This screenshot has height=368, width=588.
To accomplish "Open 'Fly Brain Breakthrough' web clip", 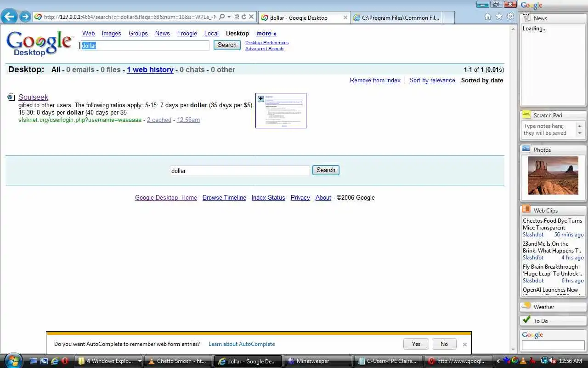I will tap(553, 270).
